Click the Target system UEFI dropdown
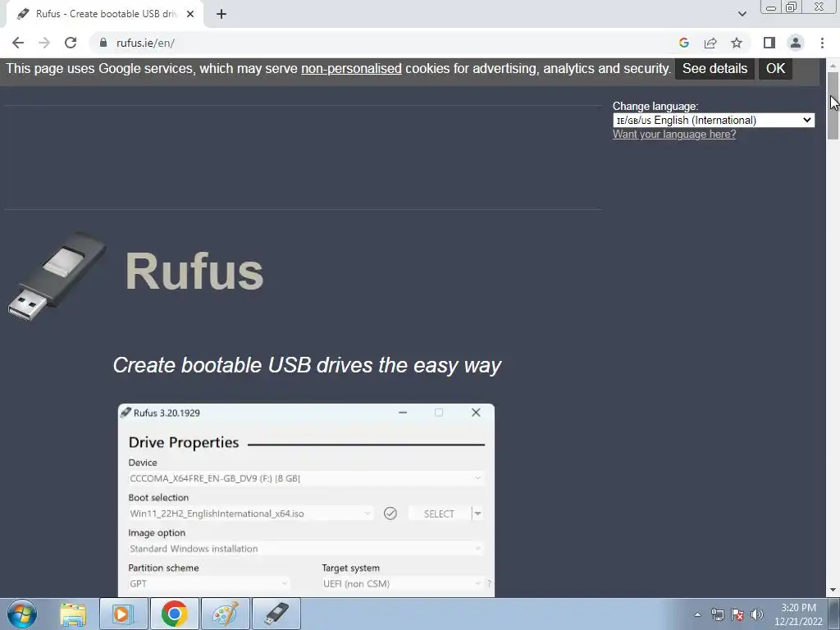 pos(403,583)
